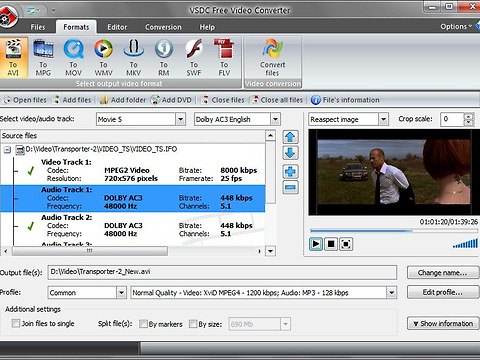Viewport: 480px width, 360px height.
Task: Collapse the VIDEO_TS.IFO tree node
Action: tap(7, 150)
